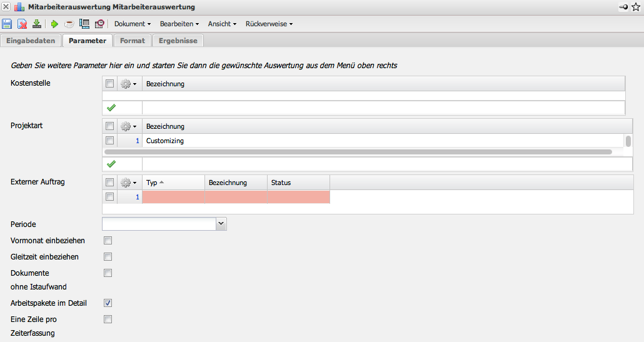Click the delete document icon with red X
Viewport: 644px width, 342px height.
(x=22, y=24)
